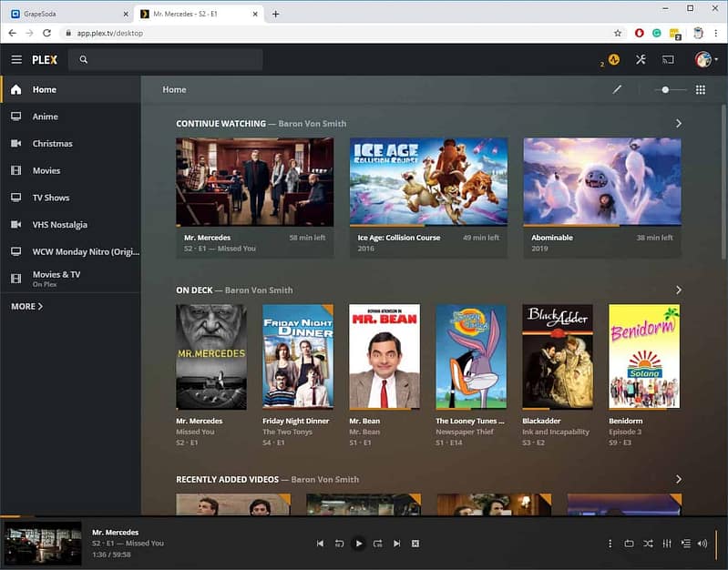Click the skip forward icon
728x570 pixels.
point(377,544)
